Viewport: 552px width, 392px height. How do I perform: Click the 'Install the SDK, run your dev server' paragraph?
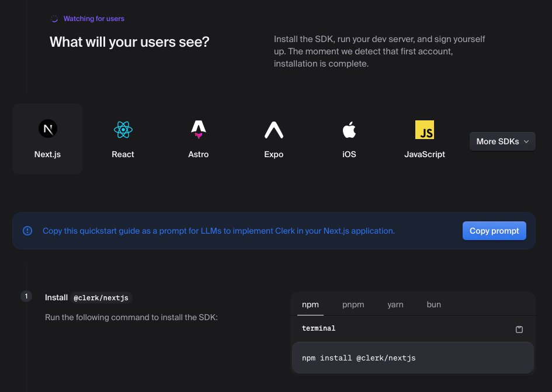tap(380, 51)
